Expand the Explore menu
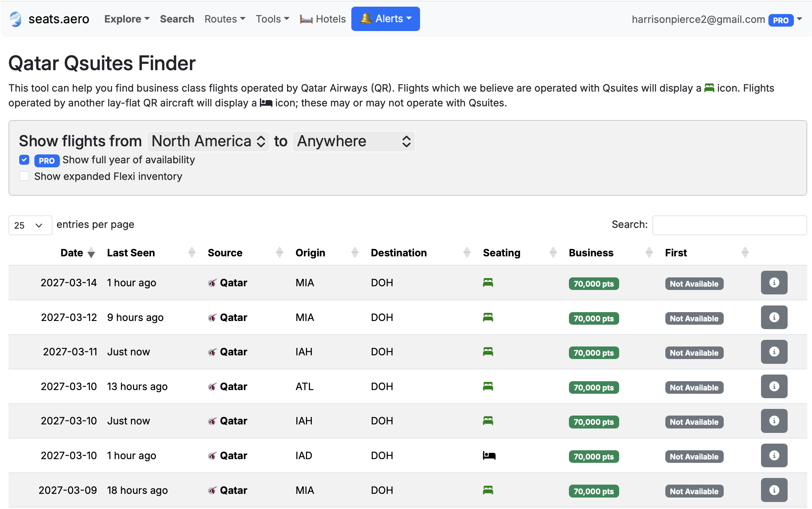The height and width of the screenshot is (509, 812). [x=127, y=19]
